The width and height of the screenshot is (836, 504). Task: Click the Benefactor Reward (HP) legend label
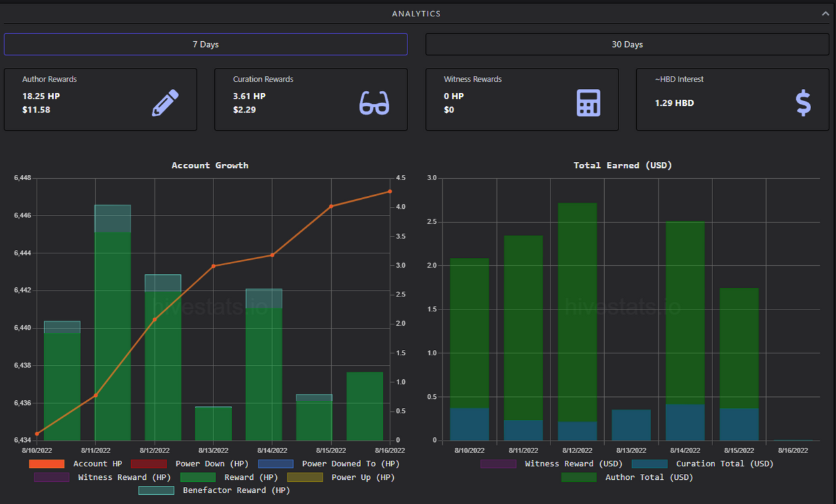coord(236,490)
